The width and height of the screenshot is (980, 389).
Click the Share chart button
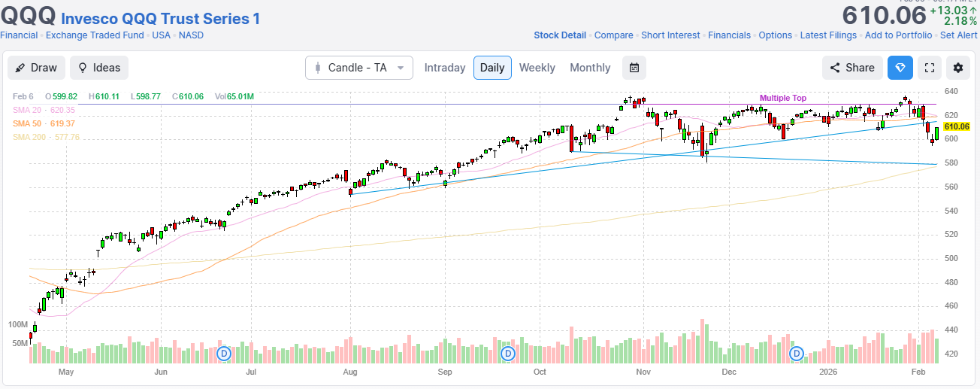[x=852, y=68]
